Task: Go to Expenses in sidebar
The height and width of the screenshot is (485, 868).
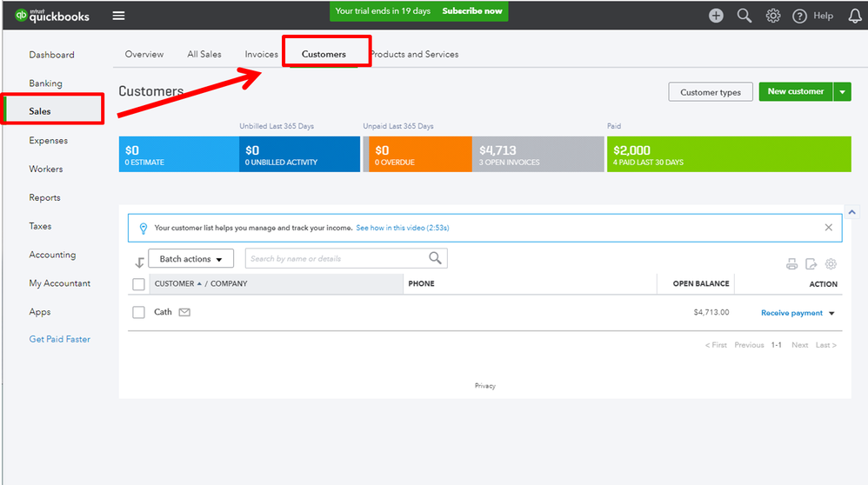Action: click(x=48, y=141)
